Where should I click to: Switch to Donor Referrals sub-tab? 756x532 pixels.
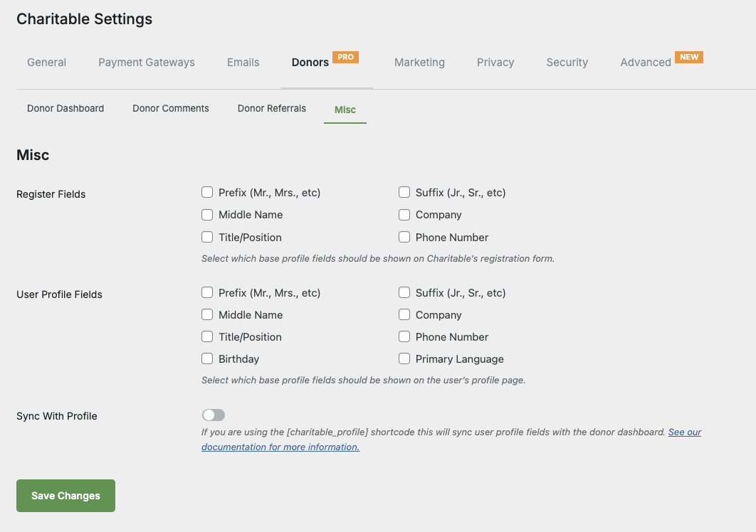[272, 109]
